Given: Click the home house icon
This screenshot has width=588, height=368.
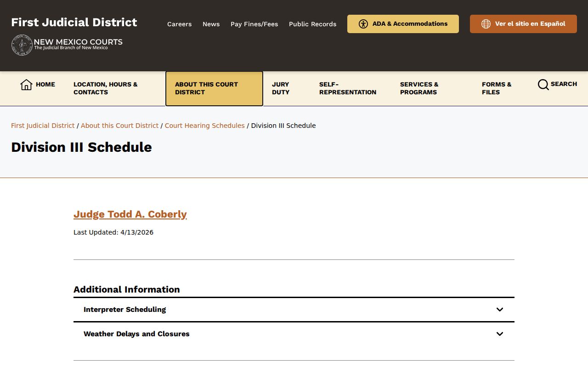Looking at the screenshot, I should point(26,85).
